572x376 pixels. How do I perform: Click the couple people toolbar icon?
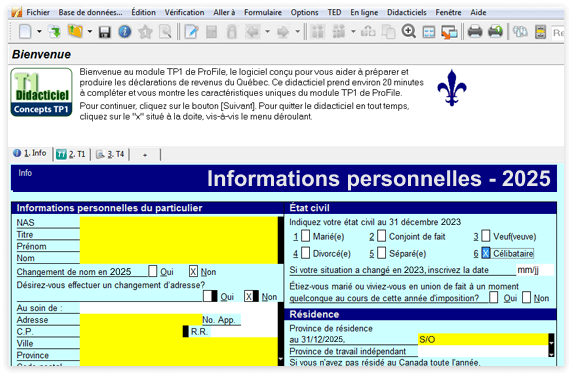[318, 32]
